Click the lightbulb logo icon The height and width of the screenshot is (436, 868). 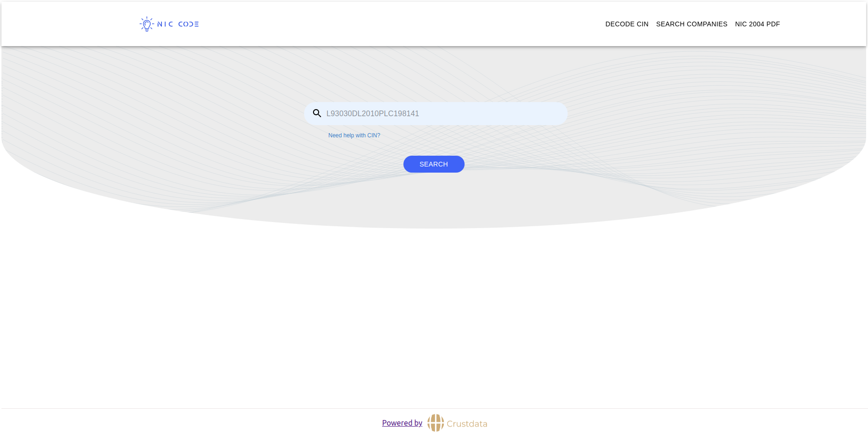146,24
